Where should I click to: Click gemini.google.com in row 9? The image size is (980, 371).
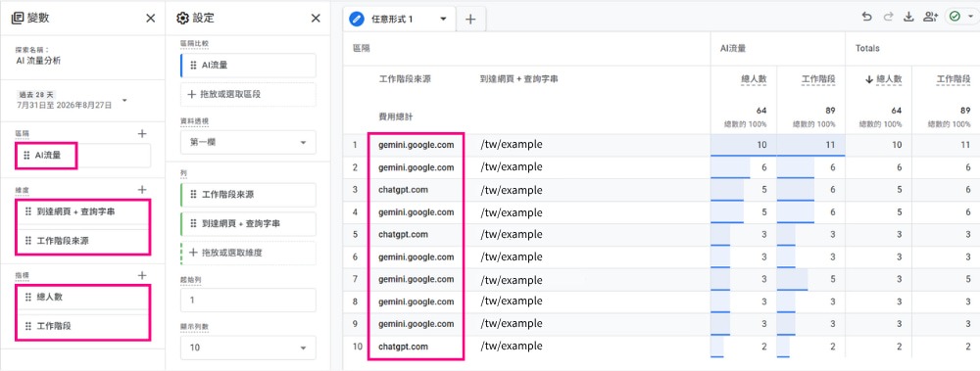point(416,324)
